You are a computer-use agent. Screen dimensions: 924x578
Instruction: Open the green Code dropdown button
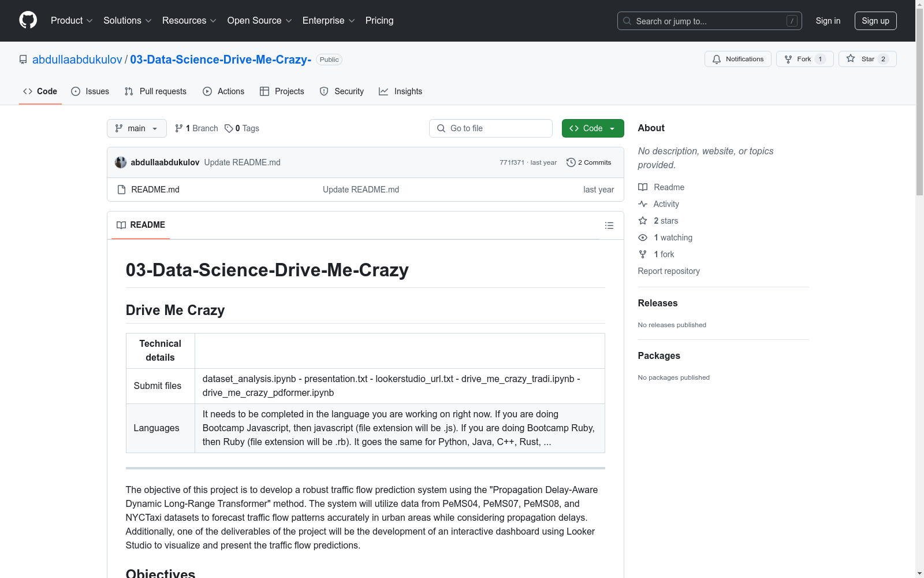pyautogui.click(x=593, y=128)
